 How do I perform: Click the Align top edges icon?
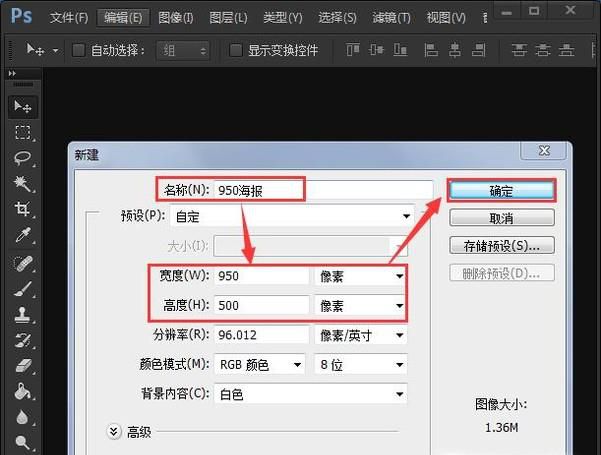click(x=353, y=50)
